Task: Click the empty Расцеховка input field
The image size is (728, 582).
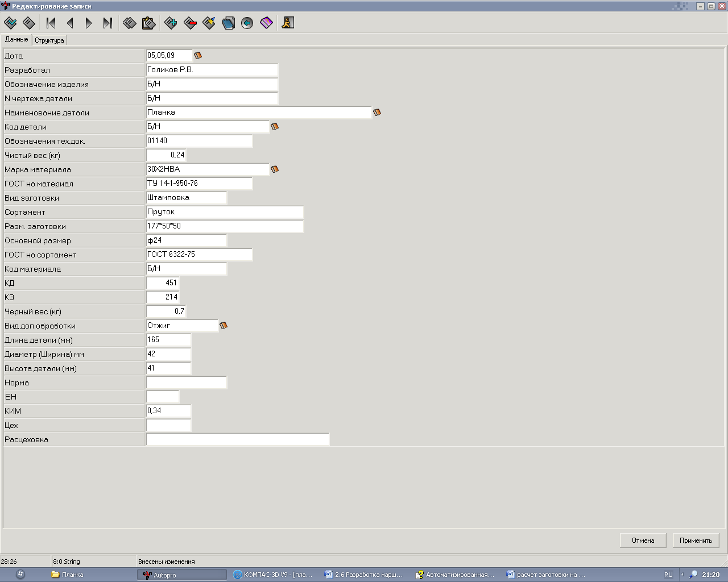Action: 238,439
